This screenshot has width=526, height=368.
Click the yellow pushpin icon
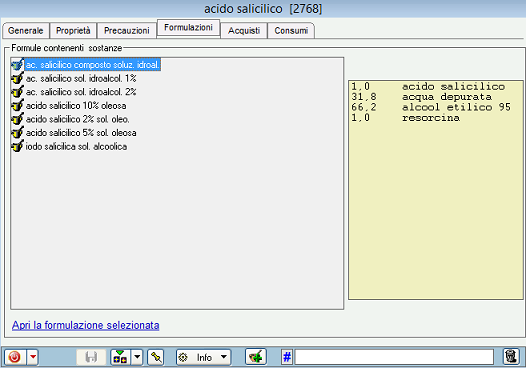(156, 357)
